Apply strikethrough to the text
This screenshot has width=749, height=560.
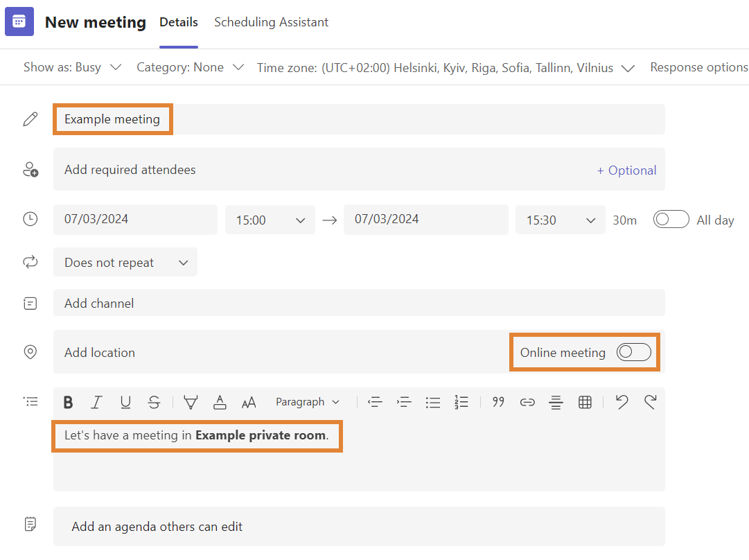(x=154, y=402)
